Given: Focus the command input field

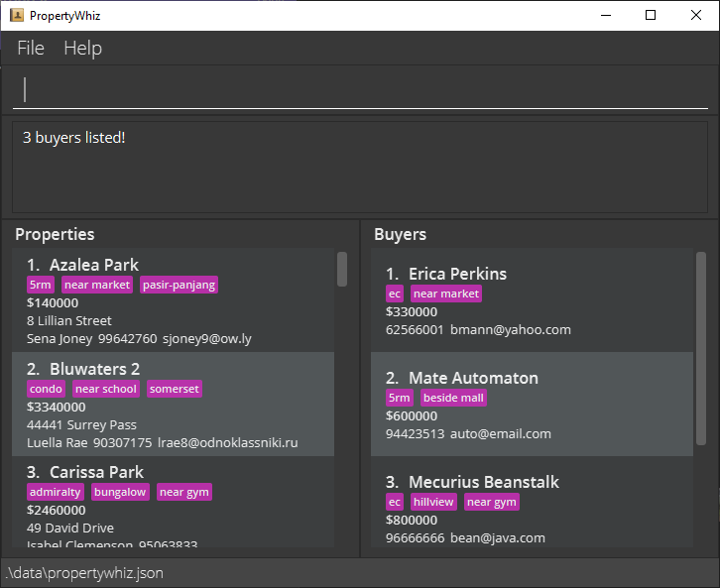Looking at the screenshot, I should pyautogui.click(x=360, y=89).
